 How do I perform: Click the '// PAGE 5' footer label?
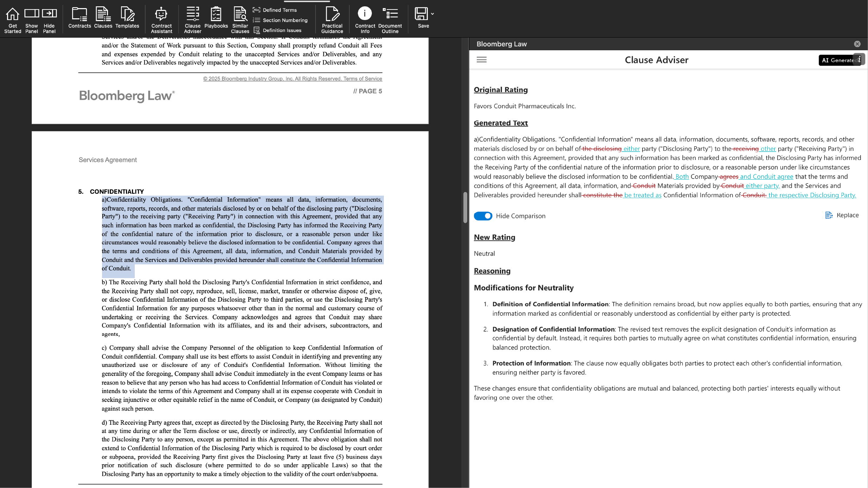[x=368, y=91]
